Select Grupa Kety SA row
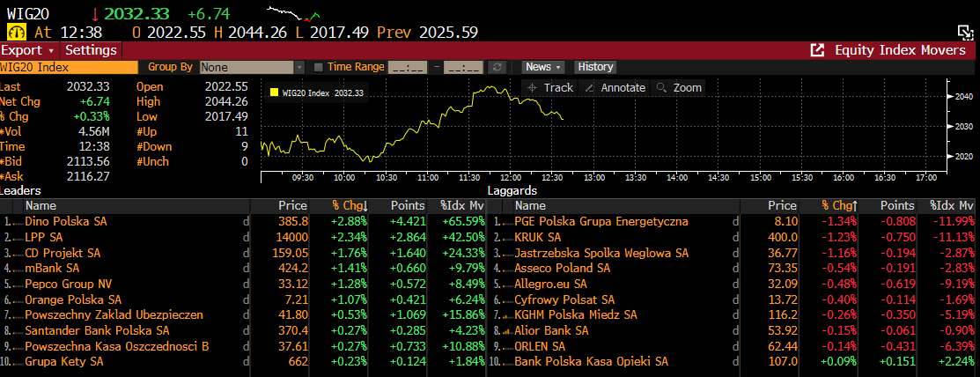The height and width of the screenshot is (377, 980). click(244, 361)
